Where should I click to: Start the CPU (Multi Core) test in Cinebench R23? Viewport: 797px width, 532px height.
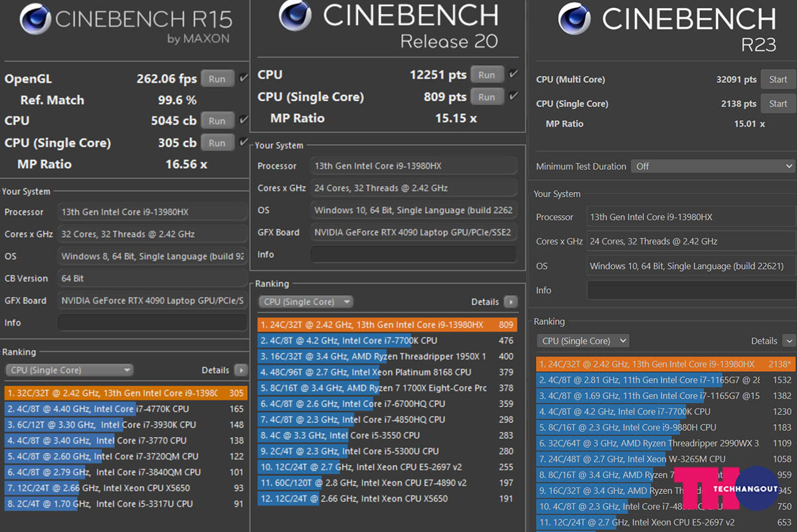[x=778, y=80]
